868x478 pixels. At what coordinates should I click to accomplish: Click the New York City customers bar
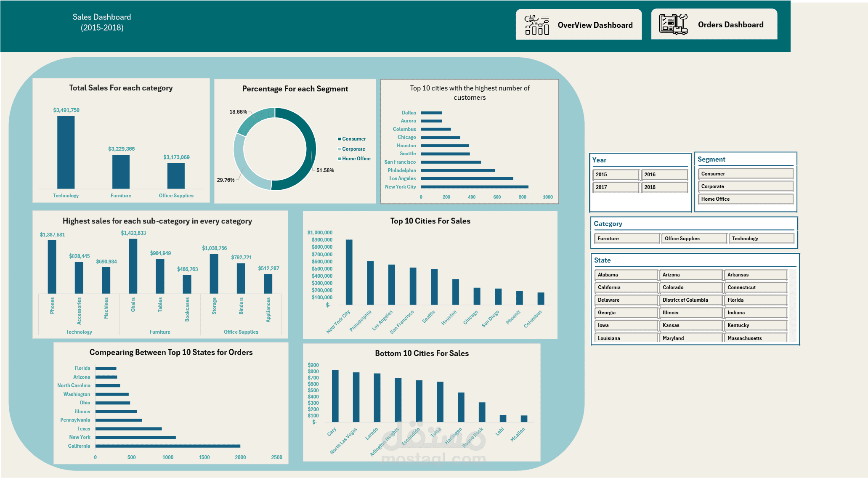point(474,187)
